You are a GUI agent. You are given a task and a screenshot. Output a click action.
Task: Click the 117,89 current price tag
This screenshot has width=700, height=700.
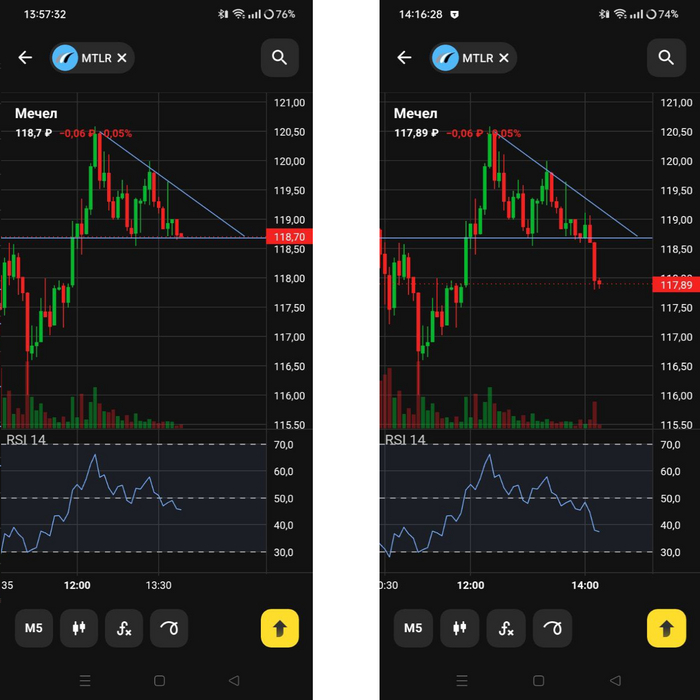click(x=672, y=285)
